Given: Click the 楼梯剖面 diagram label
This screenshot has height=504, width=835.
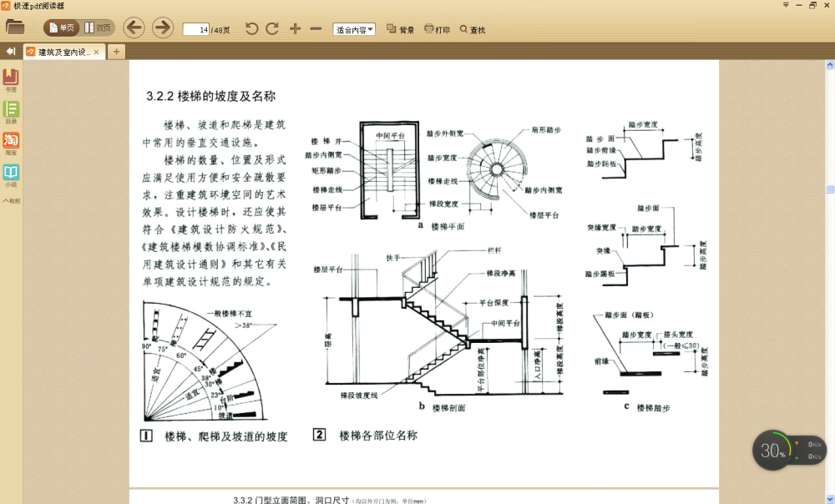Looking at the screenshot, I should point(449,408).
